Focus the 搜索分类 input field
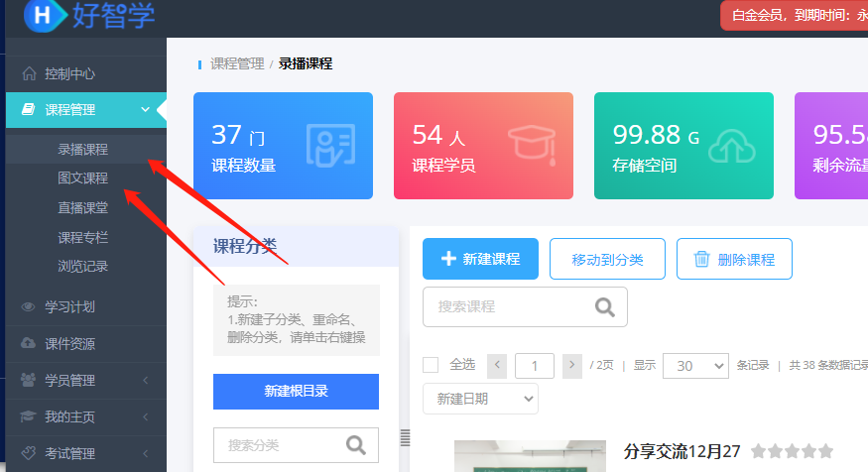This screenshot has height=472, width=868. tap(296, 445)
